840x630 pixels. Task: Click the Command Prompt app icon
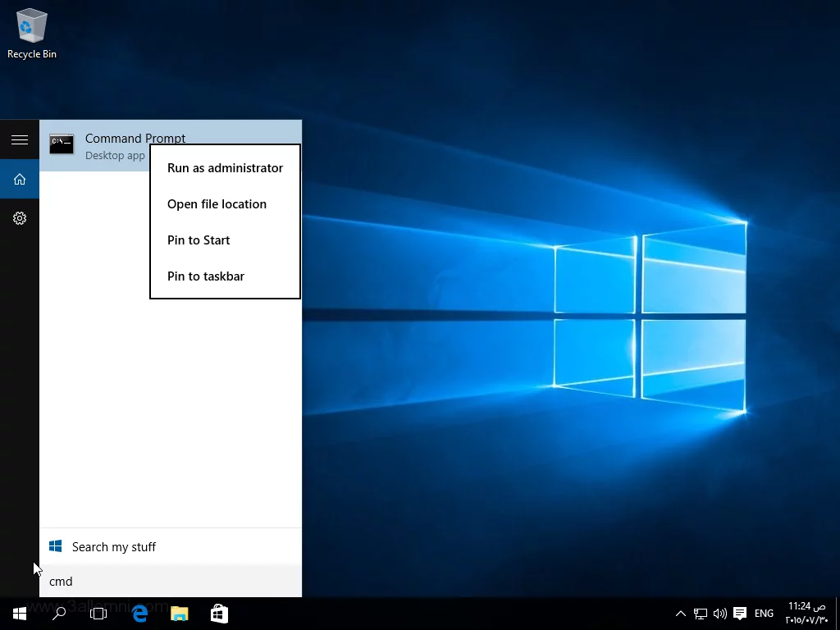point(62,145)
